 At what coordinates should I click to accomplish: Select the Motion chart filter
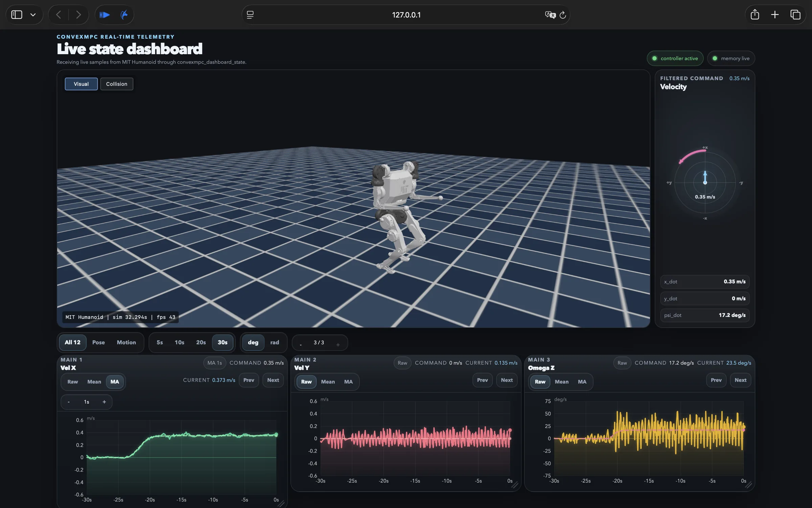tap(126, 342)
